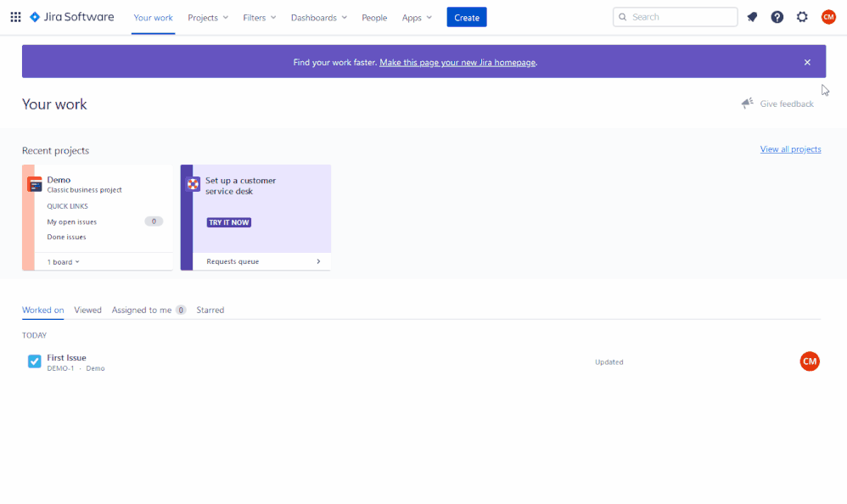The height and width of the screenshot is (504, 847).
Task: Switch to the Viewed tab
Action: [x=87, y=310]
